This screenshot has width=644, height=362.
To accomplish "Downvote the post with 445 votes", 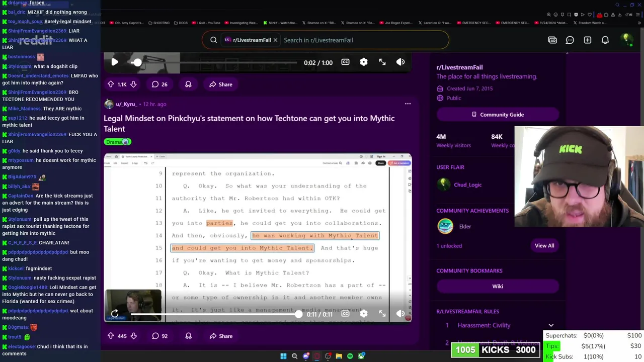I will [133, 336].
